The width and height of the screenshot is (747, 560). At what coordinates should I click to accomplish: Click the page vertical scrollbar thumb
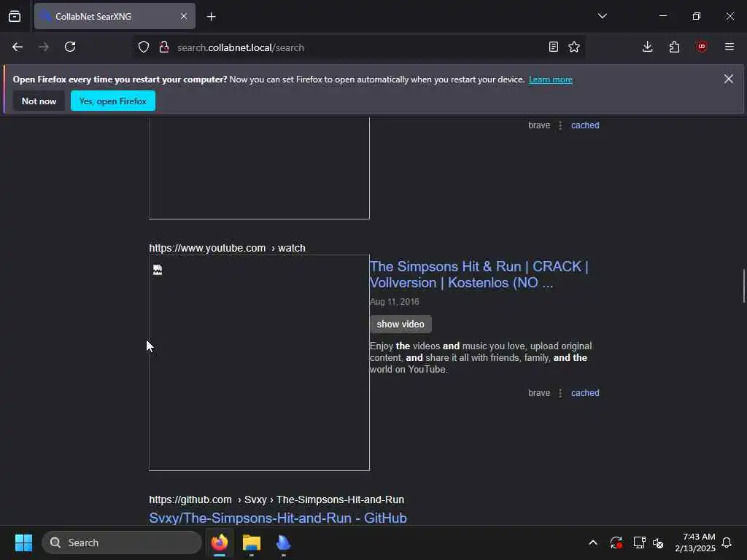[743, 286]
